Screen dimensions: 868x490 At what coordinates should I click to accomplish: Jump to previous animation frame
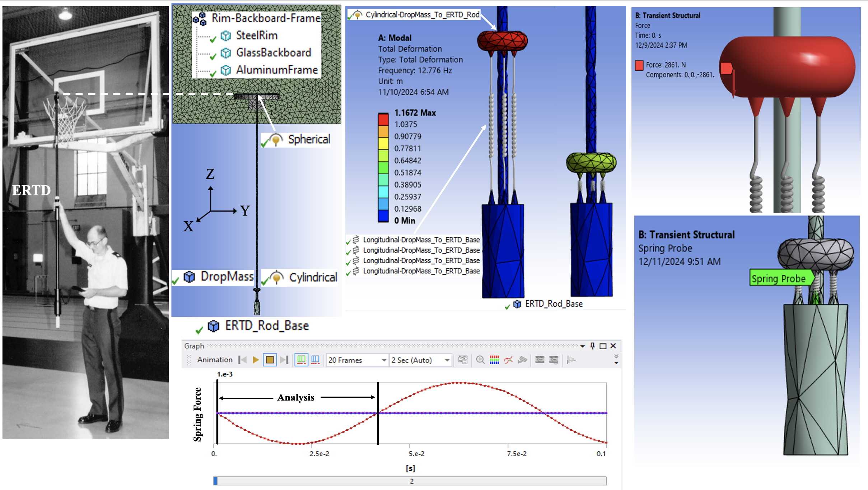pyautogui.click(x=243, y=360)
